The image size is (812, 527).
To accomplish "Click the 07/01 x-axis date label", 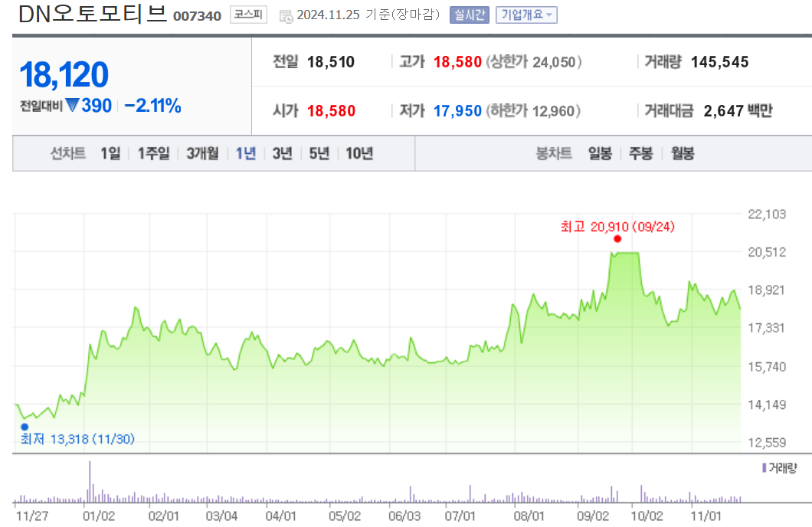I will pyautogui.click(x=460, y=516).
